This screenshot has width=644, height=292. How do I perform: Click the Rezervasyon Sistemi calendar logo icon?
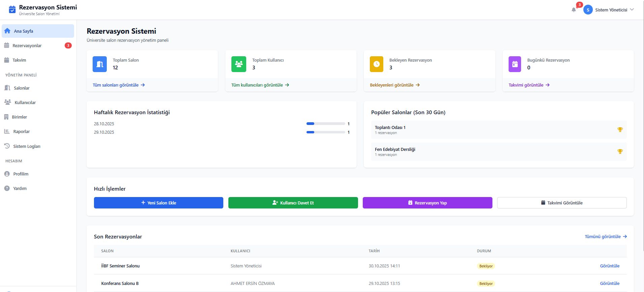[12, 9]
